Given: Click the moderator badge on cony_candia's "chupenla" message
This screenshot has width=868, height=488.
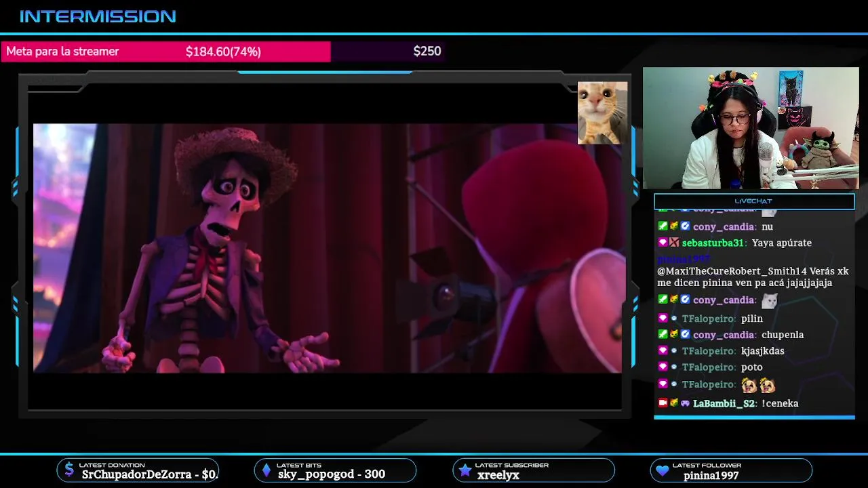Looking at the screenshot, I should pos(663,334).
